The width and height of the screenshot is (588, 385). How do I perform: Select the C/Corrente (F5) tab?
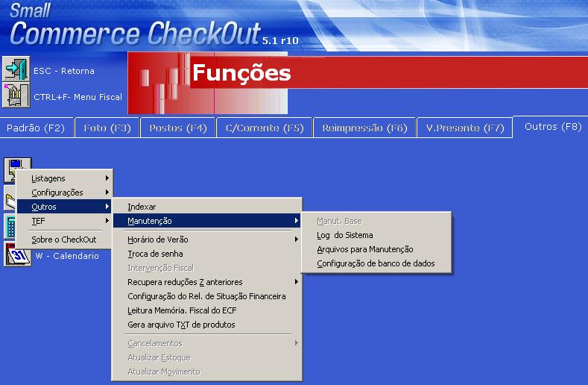coord(265,128)
